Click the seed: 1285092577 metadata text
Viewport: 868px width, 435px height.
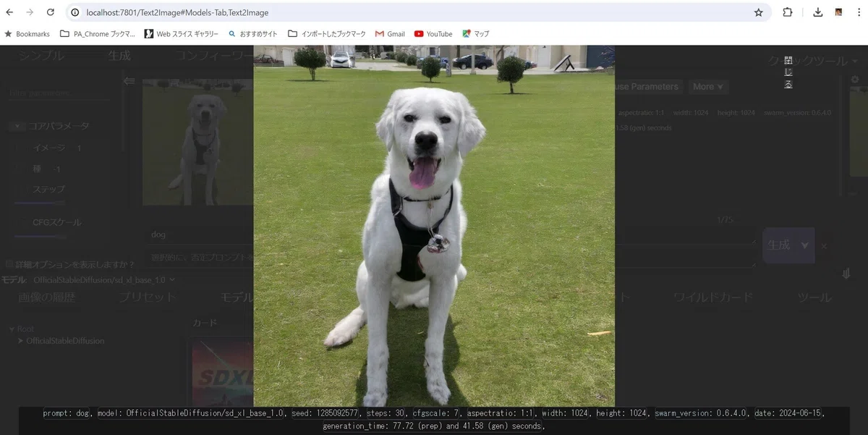(x=325, y=413)
